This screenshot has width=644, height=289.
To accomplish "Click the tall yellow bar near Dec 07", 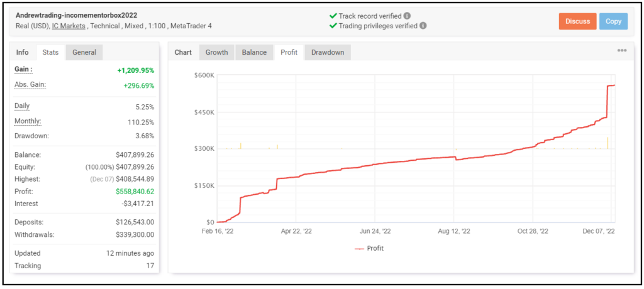I will tap(608, 143).
